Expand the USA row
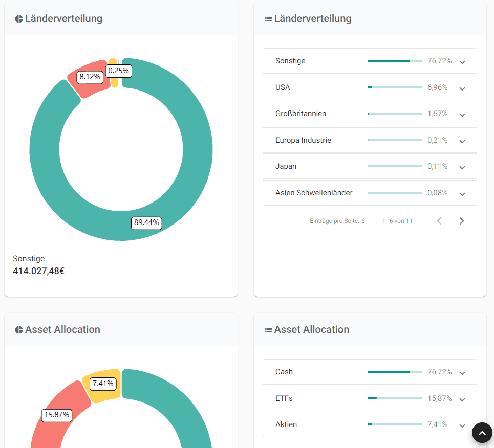 coord(462,89)
